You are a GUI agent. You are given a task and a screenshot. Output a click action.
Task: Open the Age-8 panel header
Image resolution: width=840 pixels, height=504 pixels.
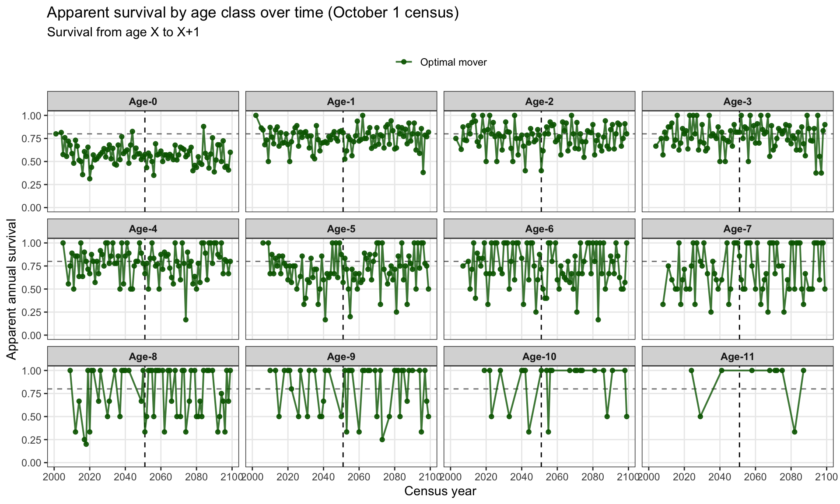coord(143,357)
